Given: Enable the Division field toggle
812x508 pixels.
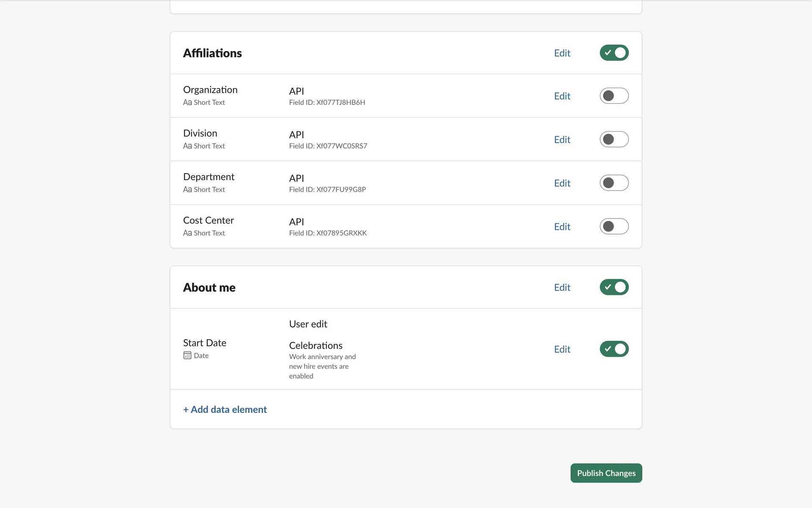Looking at the screenshot, I should pos(614,139).
